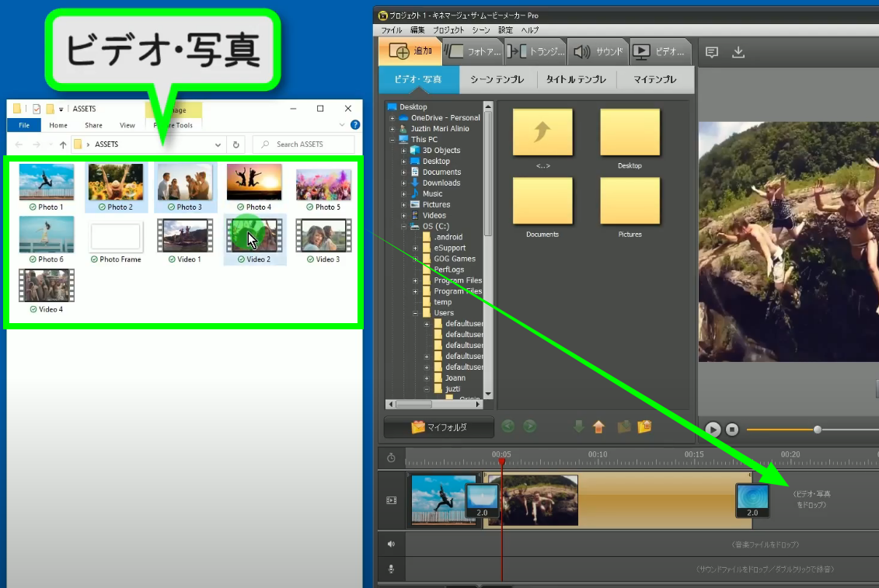
Task: Switch to the サウンド tab
Action: click(x=597, y=52)
